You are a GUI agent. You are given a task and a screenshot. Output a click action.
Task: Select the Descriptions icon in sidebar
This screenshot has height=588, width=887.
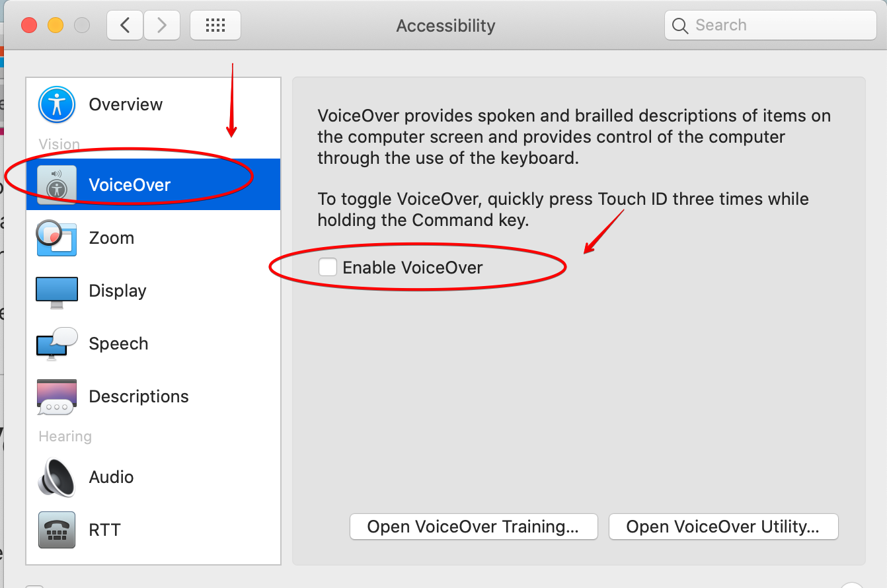57,396
